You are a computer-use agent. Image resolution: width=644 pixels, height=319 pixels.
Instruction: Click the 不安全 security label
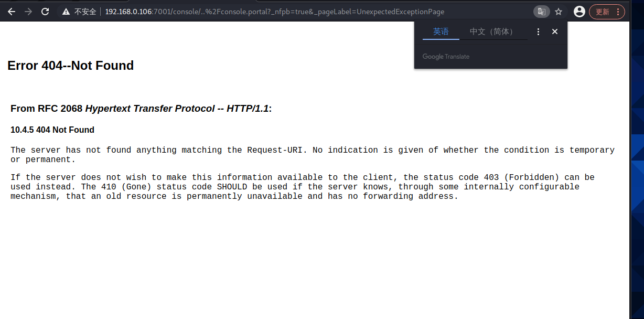pos(85,12)
